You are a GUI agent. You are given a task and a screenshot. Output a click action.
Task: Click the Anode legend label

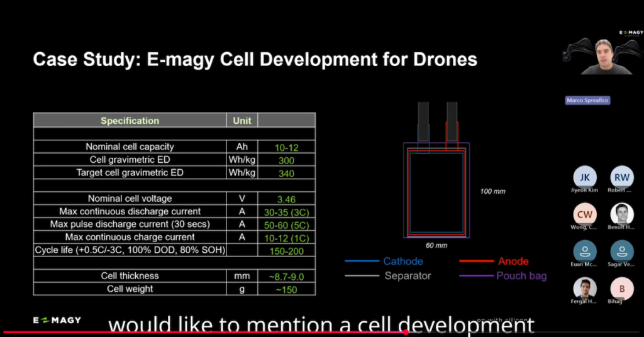pos(513,261)
